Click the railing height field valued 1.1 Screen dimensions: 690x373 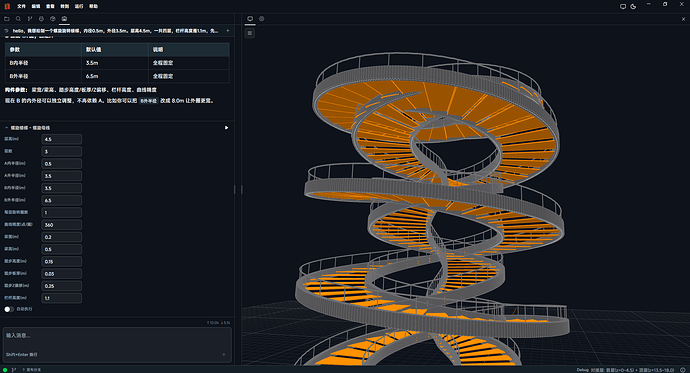click(x=62, y=298)
